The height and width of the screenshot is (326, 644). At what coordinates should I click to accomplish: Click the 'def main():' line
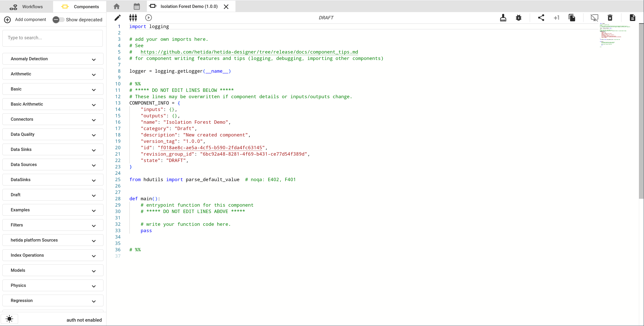click(x=145, y=199)
